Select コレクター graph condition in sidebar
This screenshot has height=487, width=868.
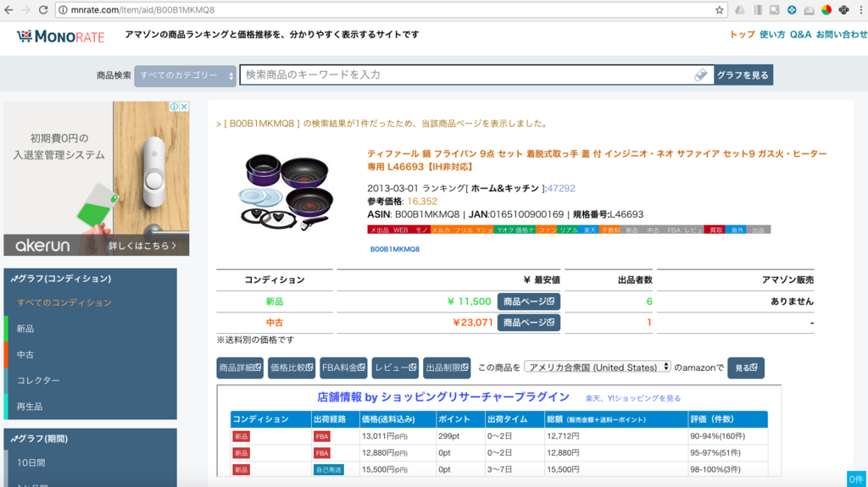tap(38, 380)
